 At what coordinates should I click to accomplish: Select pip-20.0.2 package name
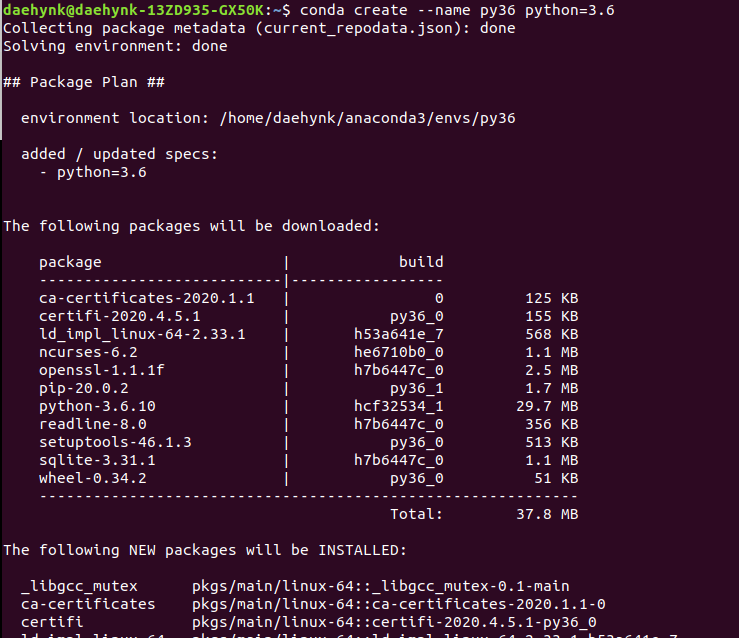click(84, 389)
